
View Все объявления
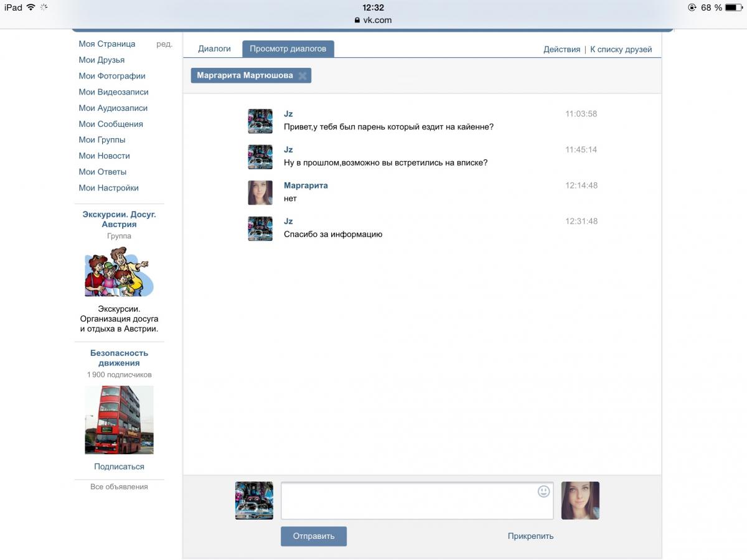tap(119, 487)
